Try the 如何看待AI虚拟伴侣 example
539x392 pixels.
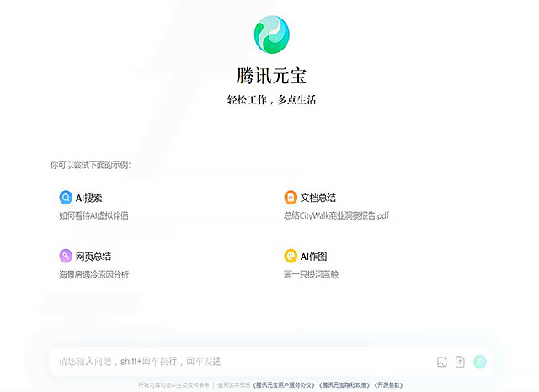(93, 215)
